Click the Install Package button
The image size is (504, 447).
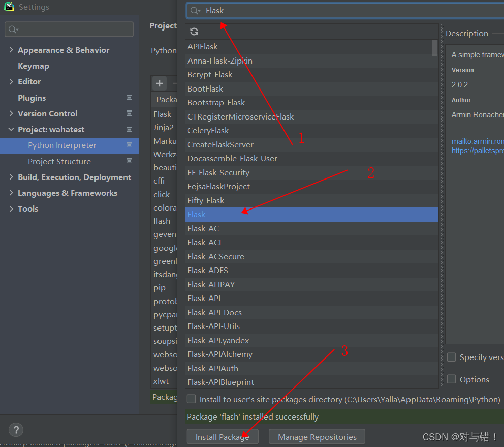click(x=223, y=437)
